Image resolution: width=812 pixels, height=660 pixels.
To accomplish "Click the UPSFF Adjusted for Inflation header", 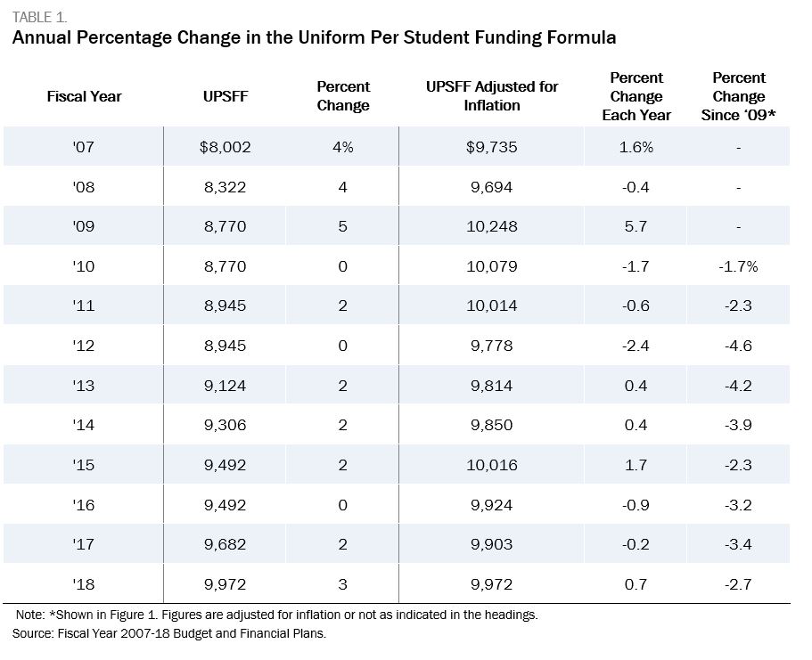I will (x=491, y=96).
